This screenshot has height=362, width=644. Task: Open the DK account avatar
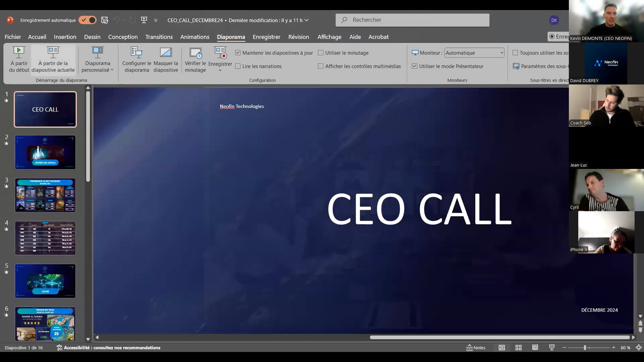[x=554, y=20]
